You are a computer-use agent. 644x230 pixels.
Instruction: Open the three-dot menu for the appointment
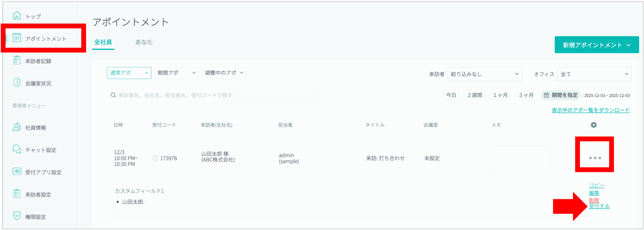595,158
